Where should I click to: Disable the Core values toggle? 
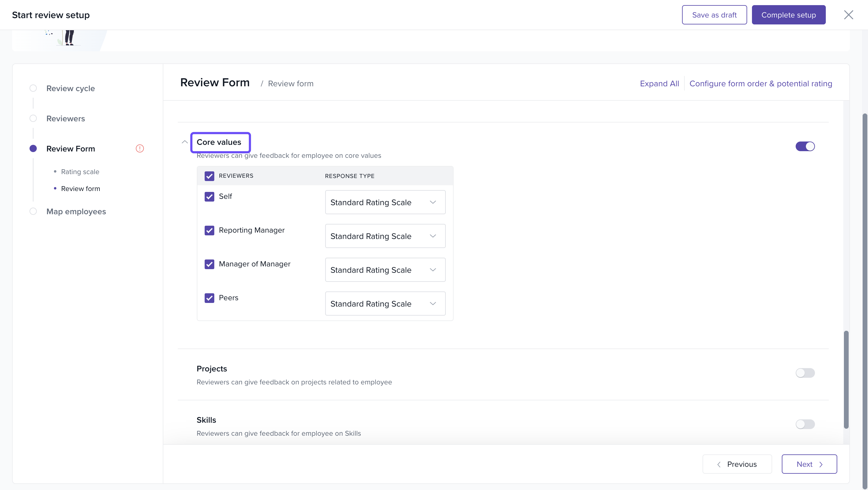coord(805,146)
